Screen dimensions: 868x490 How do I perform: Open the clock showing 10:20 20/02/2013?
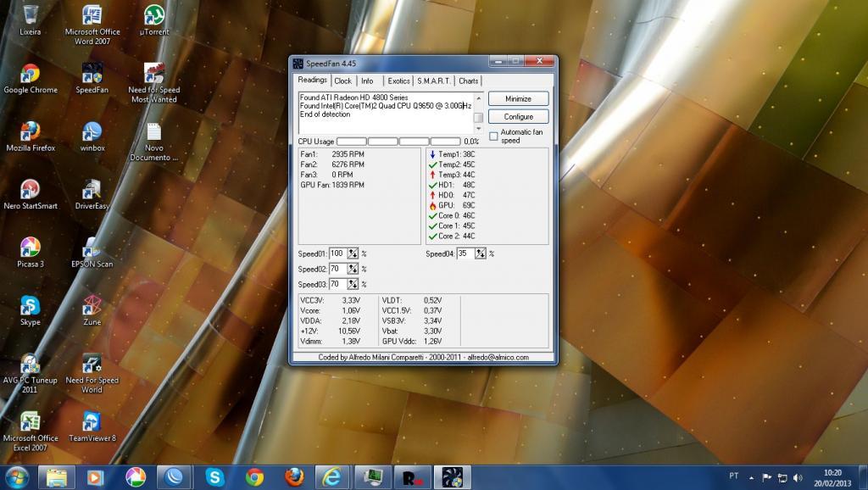832,478
